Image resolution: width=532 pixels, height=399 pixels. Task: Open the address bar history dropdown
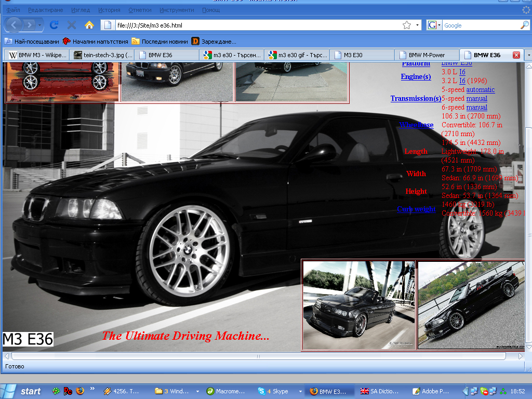(x=417, y=25)
